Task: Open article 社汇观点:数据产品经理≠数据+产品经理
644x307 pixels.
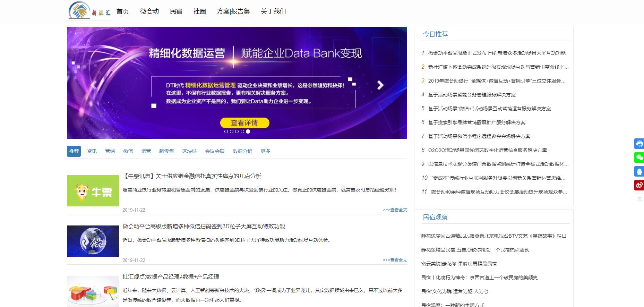Action: 171,276
